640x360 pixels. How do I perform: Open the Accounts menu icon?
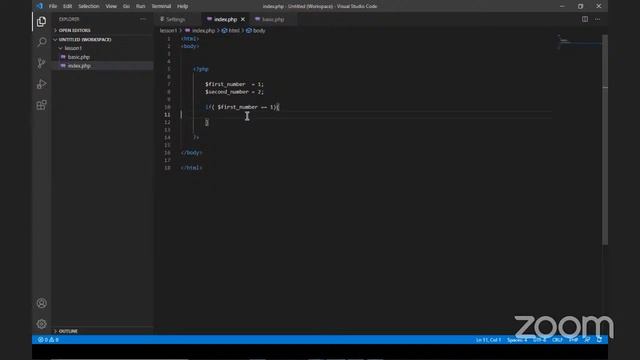coord(41,303)
